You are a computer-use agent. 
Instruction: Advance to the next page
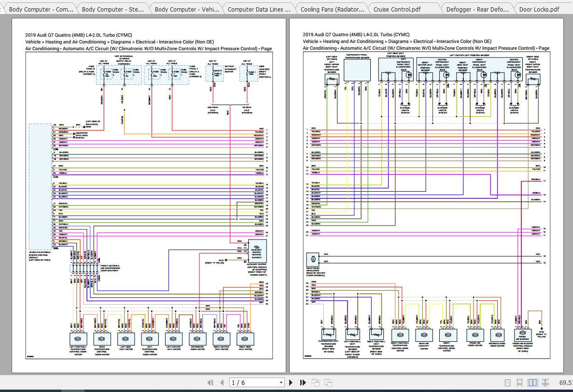point(291,382)
